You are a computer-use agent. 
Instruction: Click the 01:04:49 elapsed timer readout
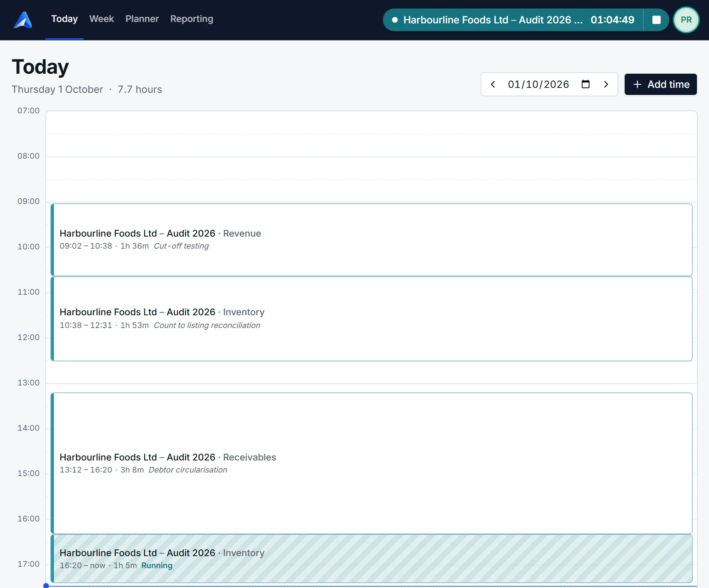pyautogui.click(x=612, y=20)
